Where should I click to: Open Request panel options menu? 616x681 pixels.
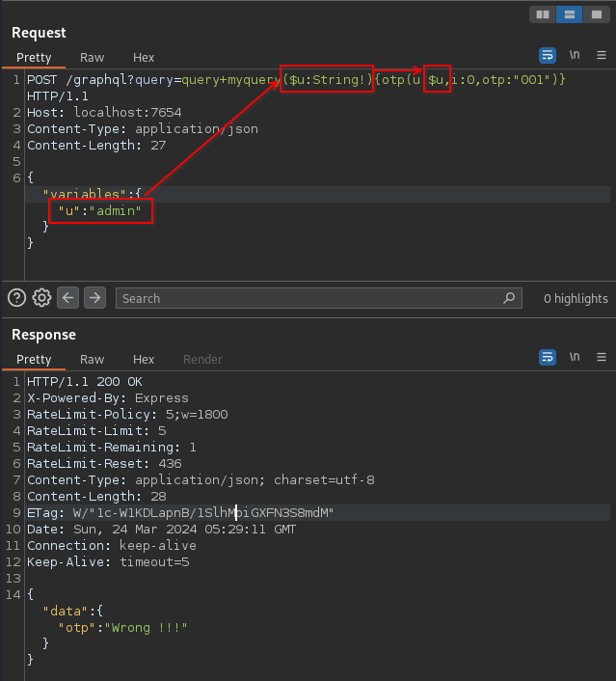pos(602,55)
